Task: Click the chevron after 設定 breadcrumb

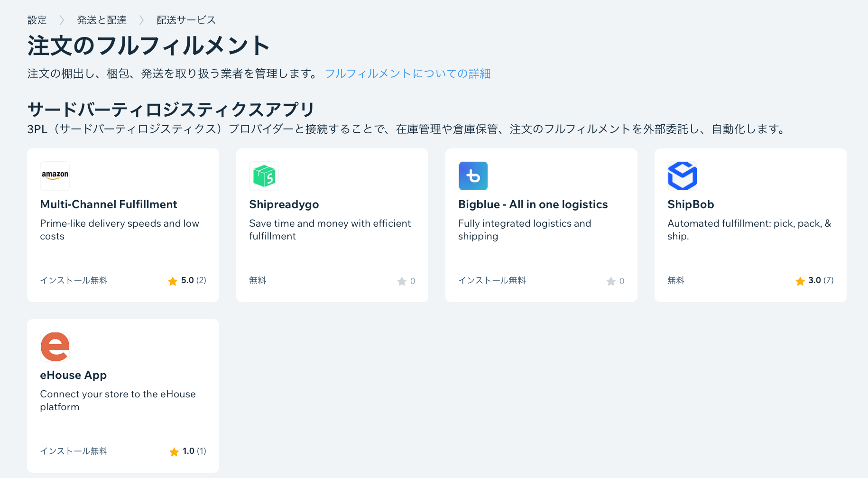Action: click(x=62, y=20)
